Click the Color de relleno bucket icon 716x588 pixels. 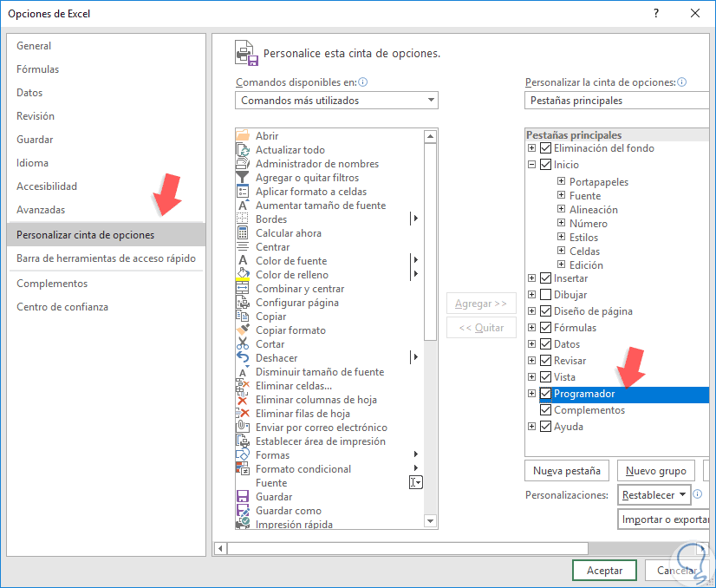pyautogui.click(x=243, y=275)
